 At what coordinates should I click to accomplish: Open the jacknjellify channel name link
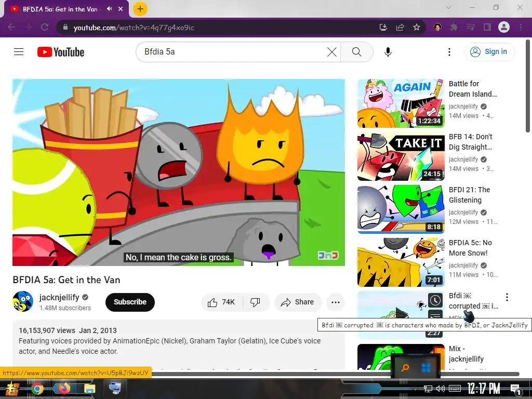(x=59, y=297)
